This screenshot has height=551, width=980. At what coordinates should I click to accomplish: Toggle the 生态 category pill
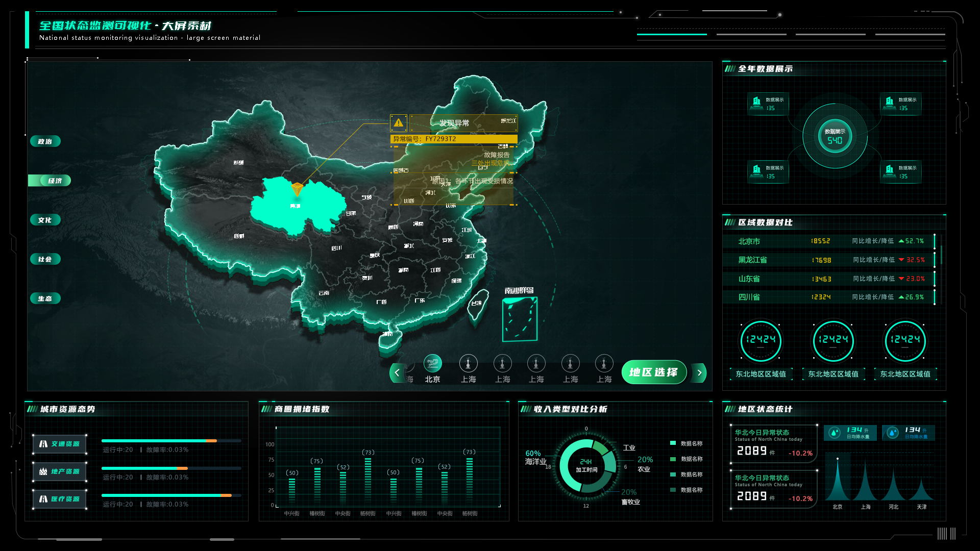pos(45,298)
